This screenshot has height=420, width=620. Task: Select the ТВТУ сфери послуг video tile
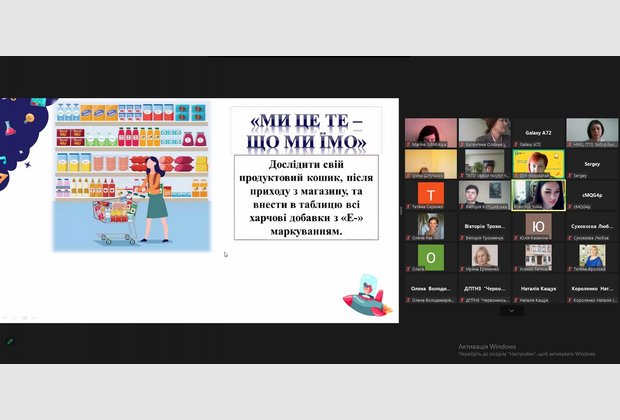484,164
